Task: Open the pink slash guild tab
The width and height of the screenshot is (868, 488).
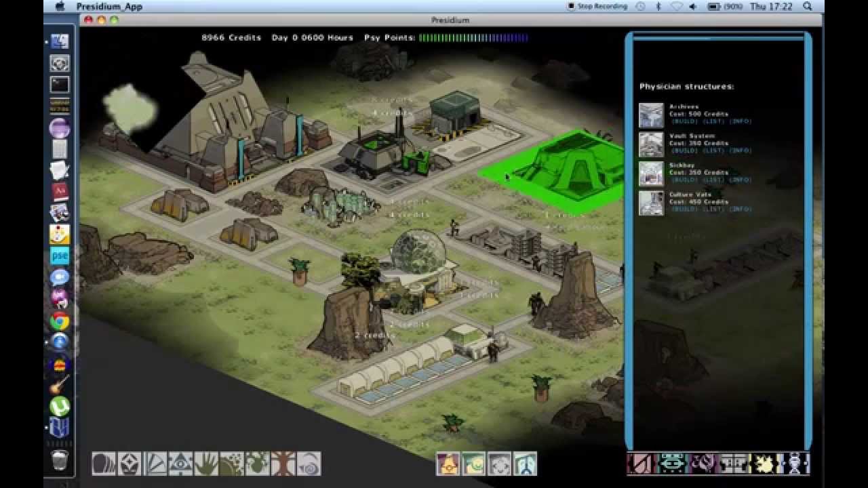Action: coord(641,464)
